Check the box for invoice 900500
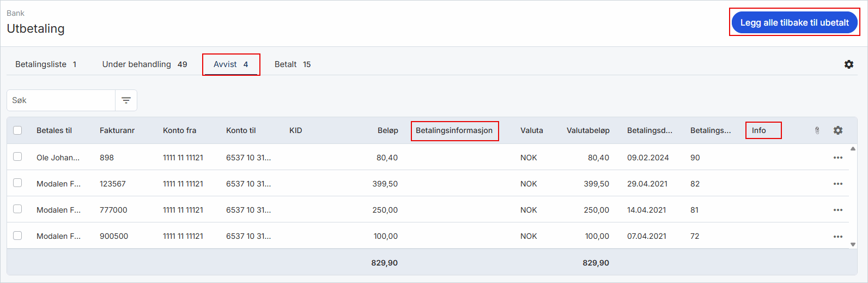The width and height of the screenshot is (868, 283). point(17,236)
